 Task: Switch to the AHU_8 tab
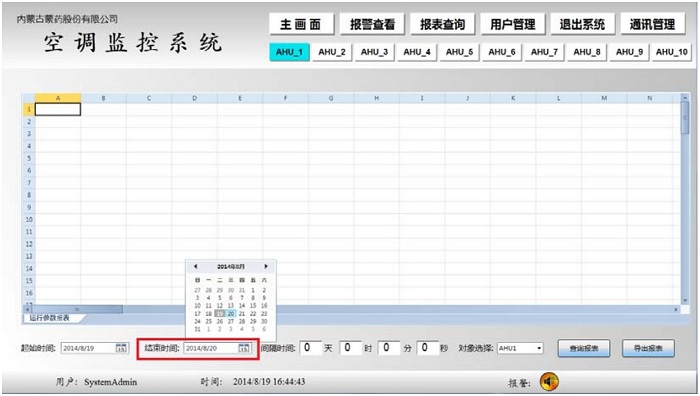click(587, 52)
